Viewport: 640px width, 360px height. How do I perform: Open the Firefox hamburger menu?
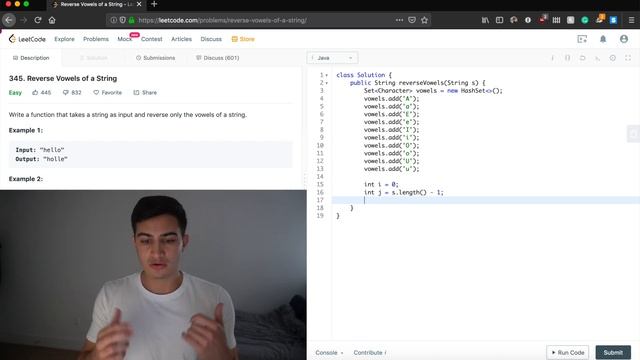pos(631,20)
